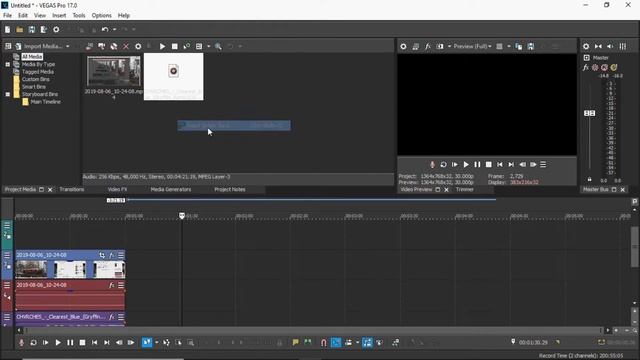Save preview snapshot to file
Image resolution: width=640 pixels, height=360 pixels.
(531, 46)
